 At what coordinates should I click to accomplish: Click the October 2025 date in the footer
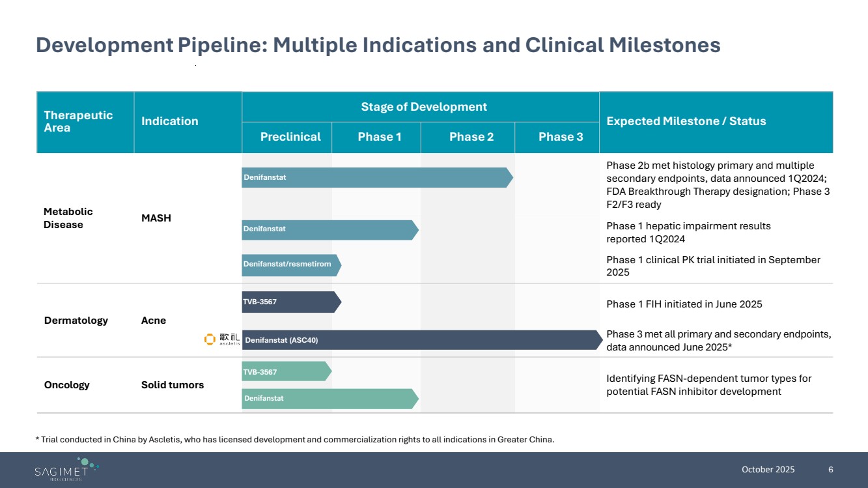click(768, 470)
